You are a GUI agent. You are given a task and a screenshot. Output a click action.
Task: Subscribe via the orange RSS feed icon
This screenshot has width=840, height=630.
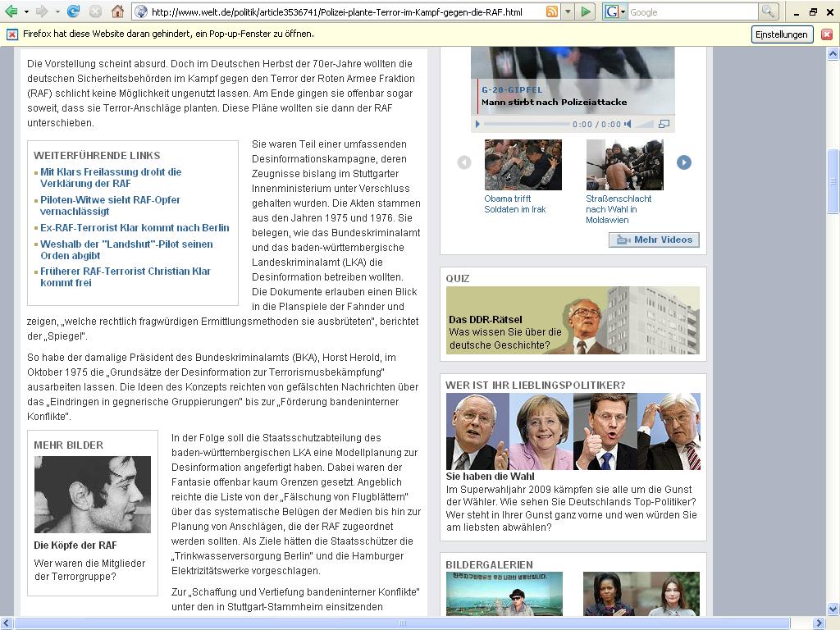[552, 11]
